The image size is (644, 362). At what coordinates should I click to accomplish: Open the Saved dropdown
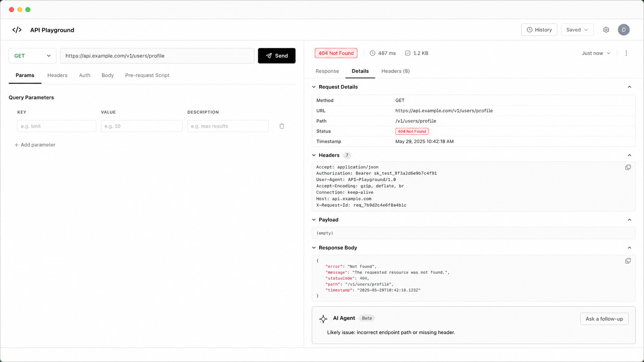(577, 30)
